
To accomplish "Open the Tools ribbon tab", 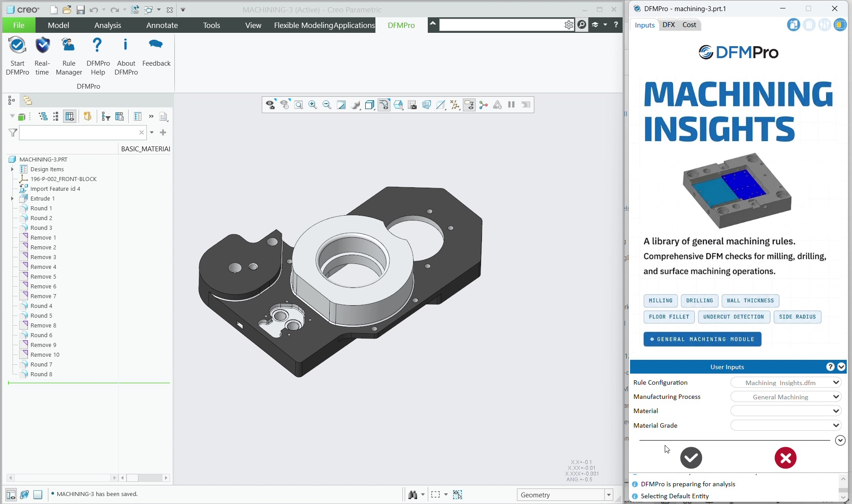I will pyautogui.click(x=212, y=25).
